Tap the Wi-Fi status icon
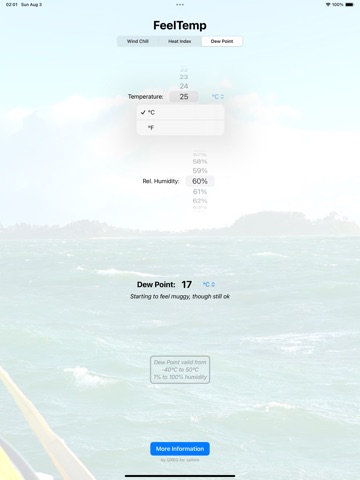This screenshot has width=360, height=480. coord(328,5)
